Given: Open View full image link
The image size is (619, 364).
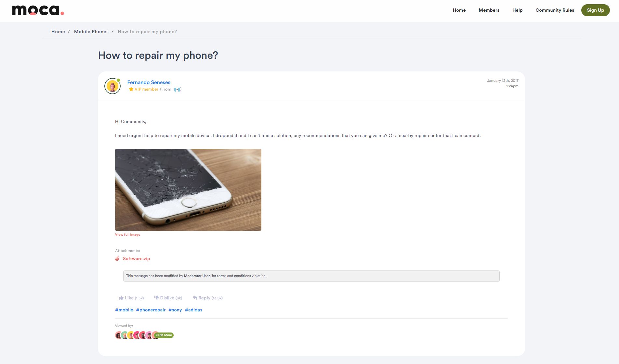Looking at the screenshot, I should point(127,234).
